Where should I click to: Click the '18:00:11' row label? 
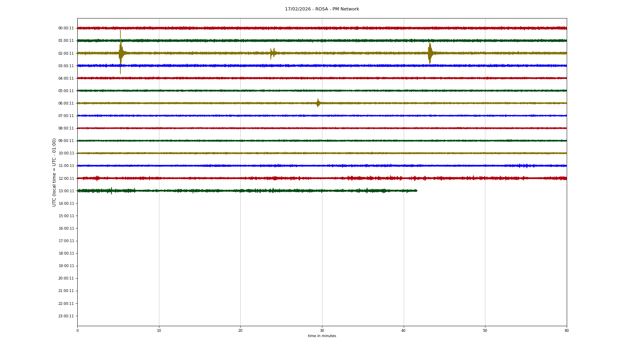66,253
